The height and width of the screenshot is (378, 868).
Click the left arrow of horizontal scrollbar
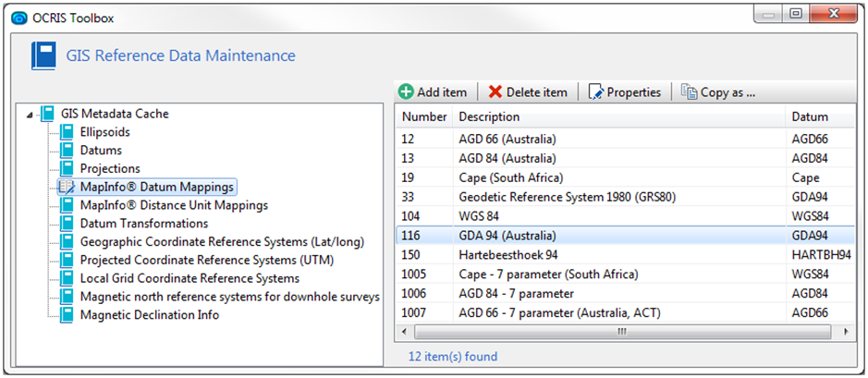404,332
